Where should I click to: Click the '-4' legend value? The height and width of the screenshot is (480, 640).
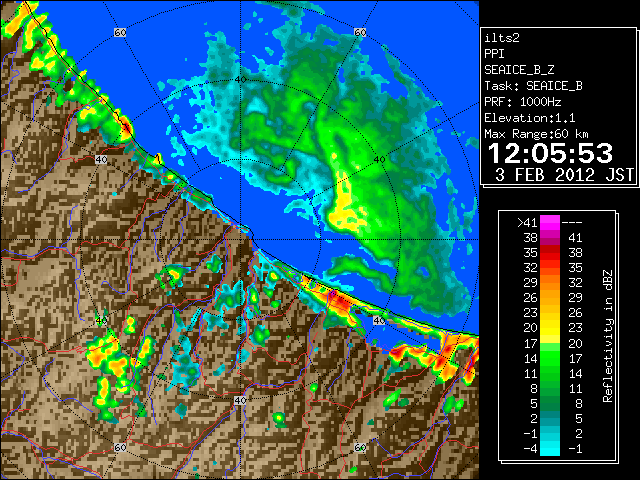pos(530,449)
